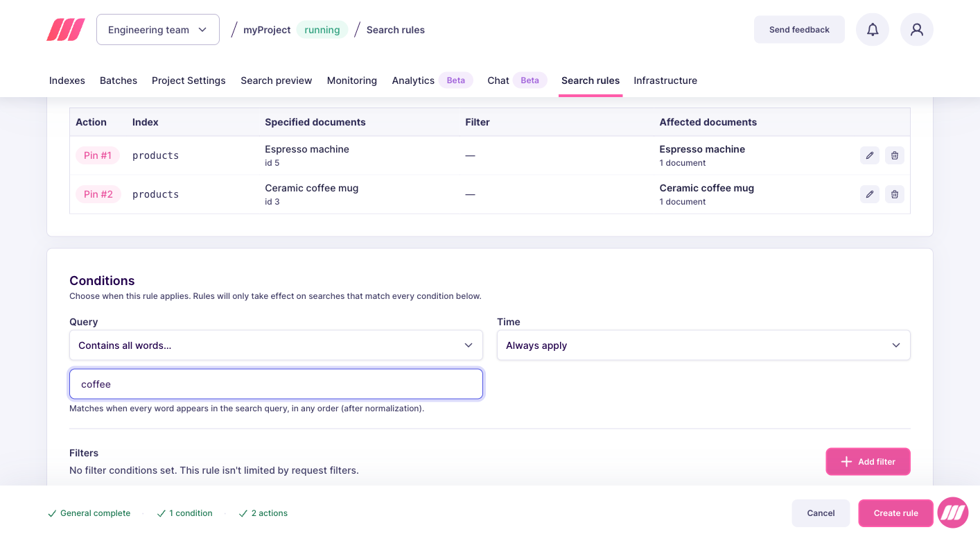The height and width of the screenshot is (541, 980).
Task: Click the General complete status indicator
Action: pos(89,513)
